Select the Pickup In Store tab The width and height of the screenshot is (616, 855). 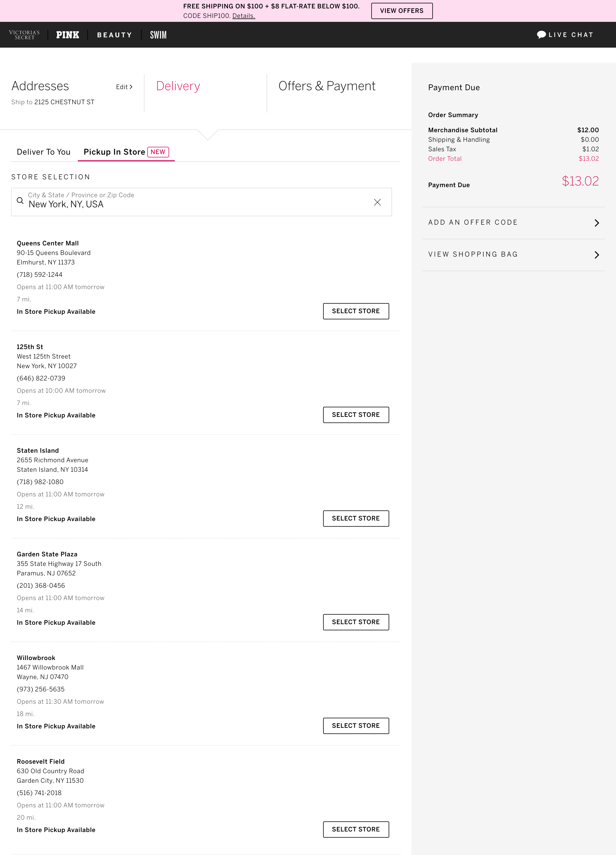[126, 152]
